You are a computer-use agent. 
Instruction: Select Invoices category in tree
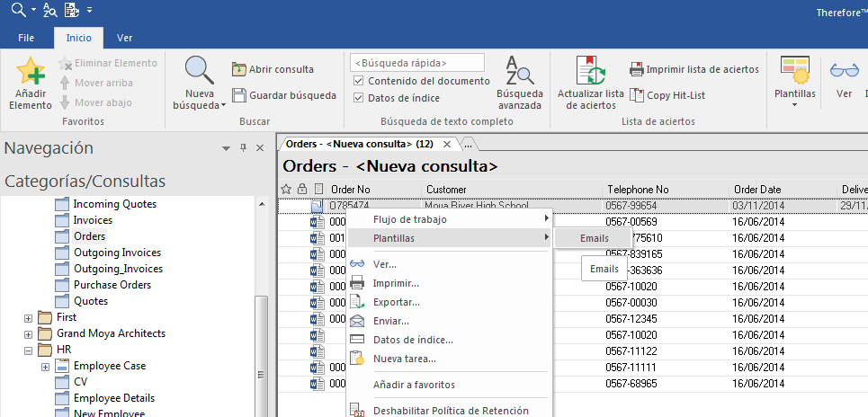coord(93,220)
